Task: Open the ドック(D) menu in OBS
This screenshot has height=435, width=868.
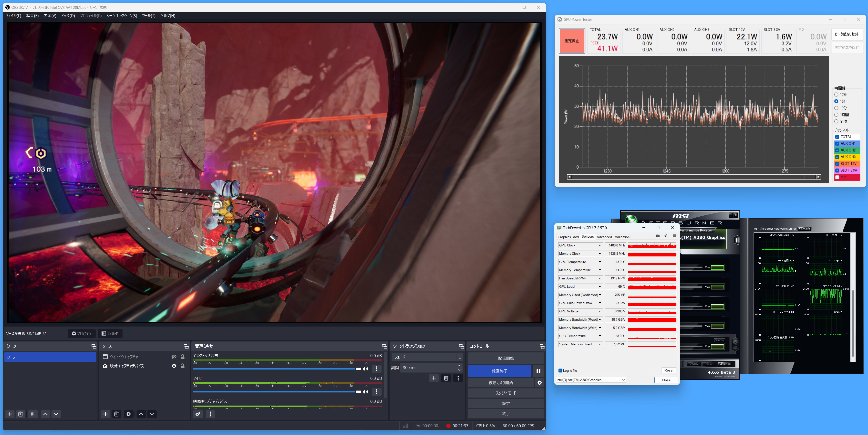Action: (68, 16)
